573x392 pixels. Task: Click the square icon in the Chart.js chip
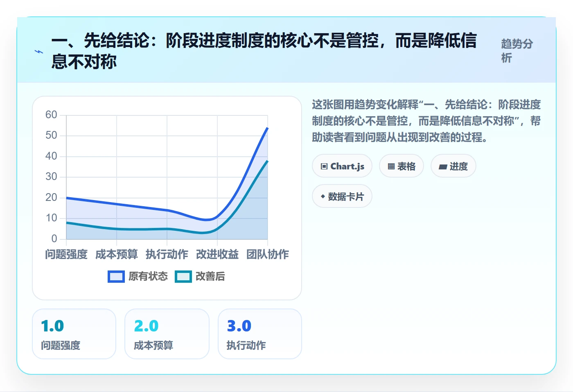tap(324, 167)
